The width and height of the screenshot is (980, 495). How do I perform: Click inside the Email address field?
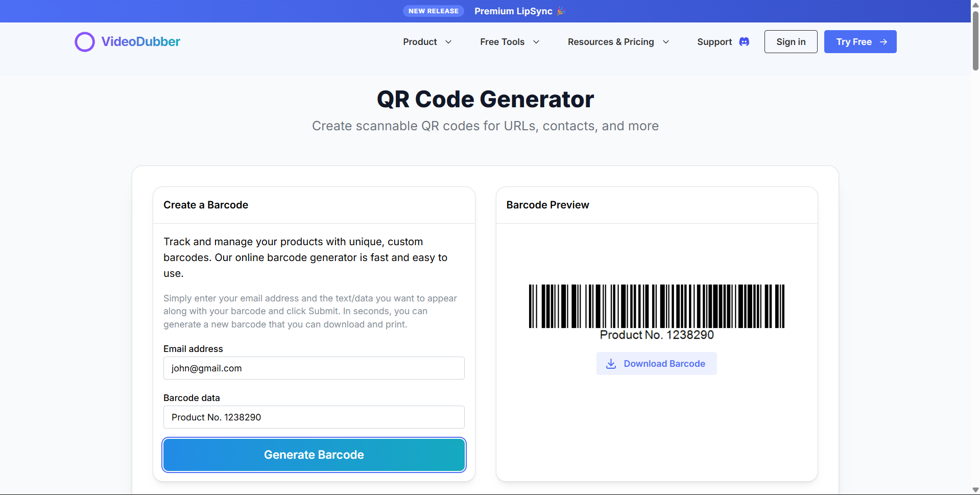tap(314, 368)
